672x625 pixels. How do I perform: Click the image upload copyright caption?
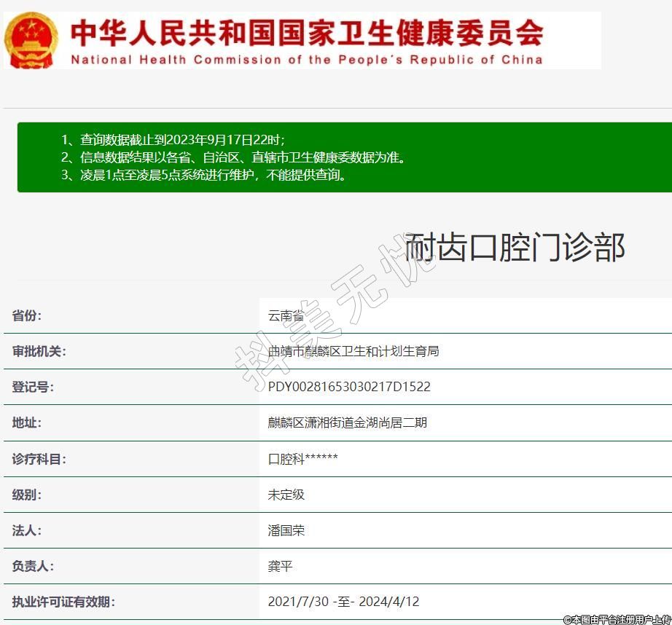pyautogui.click(x=616, y=619)
